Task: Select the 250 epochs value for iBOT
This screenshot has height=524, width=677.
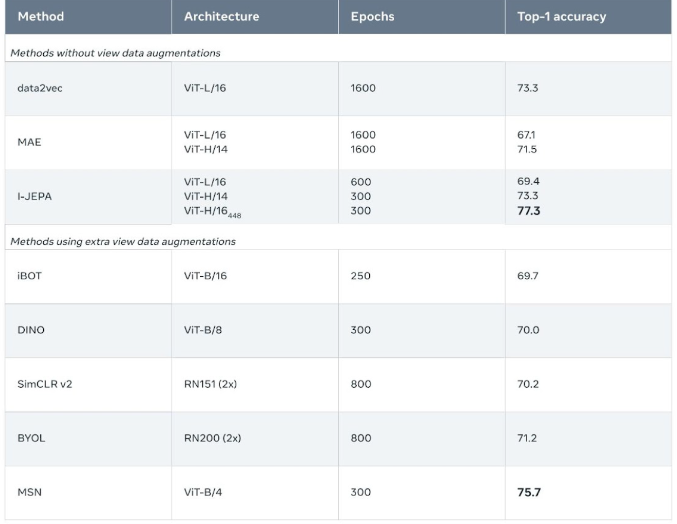Action: (361, 275)
